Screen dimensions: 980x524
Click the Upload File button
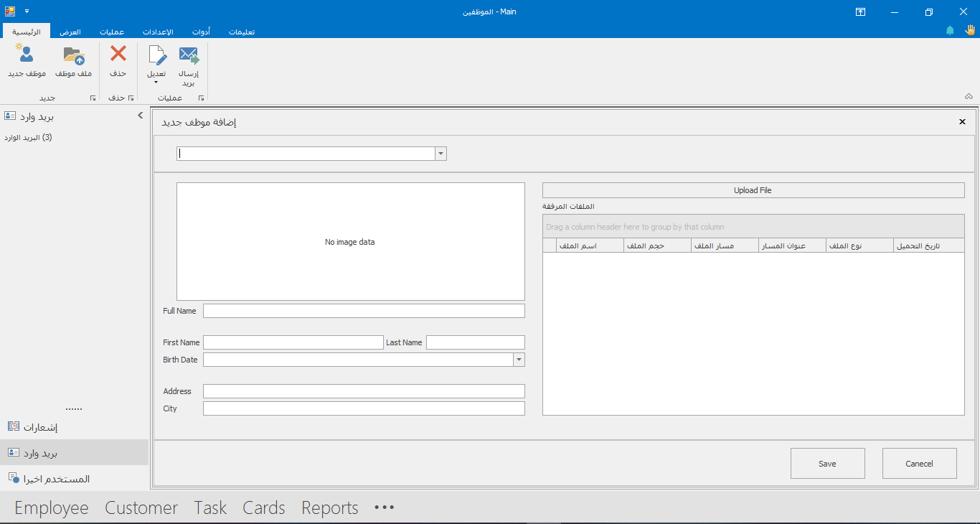coord(753,190)
